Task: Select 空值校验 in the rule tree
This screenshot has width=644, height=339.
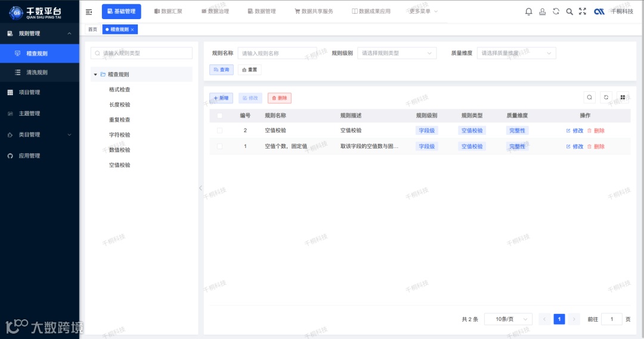Action: (x=119, y=165)
